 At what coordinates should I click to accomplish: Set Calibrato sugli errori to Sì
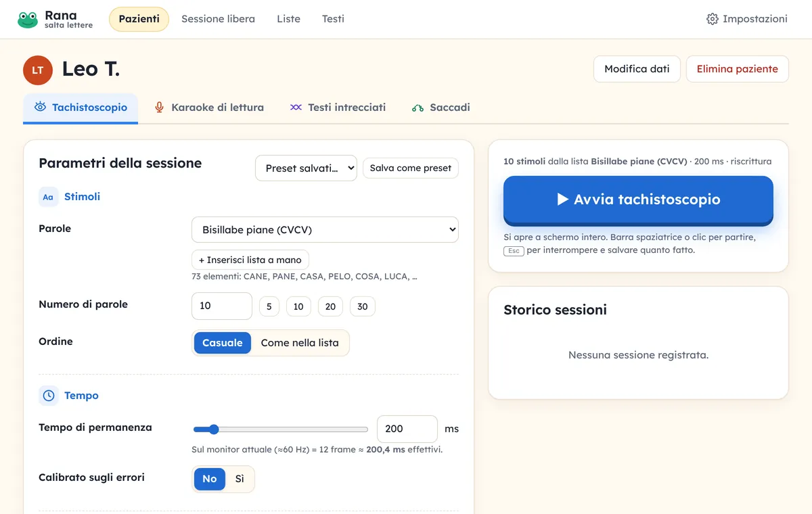(x=240, y=479)
